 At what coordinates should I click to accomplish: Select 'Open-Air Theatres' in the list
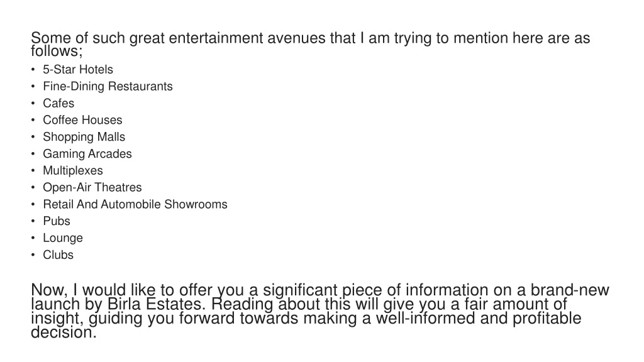coord(92,187)
